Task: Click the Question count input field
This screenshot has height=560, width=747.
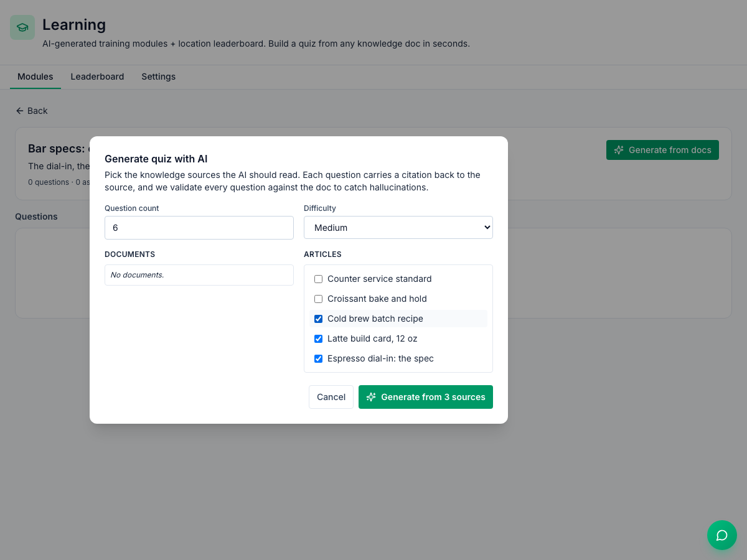Action: click(x=199, y=228)
